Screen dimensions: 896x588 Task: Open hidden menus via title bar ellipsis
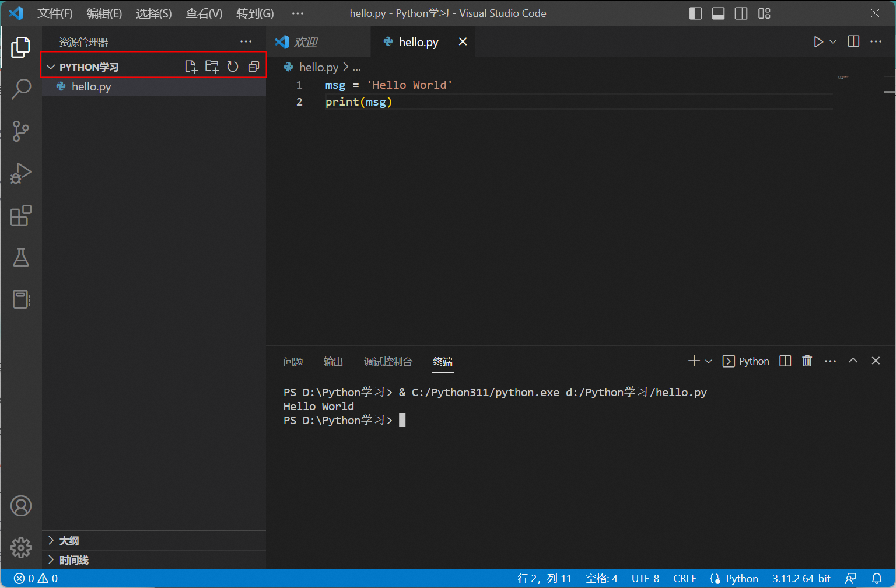(x=297, y=13)
